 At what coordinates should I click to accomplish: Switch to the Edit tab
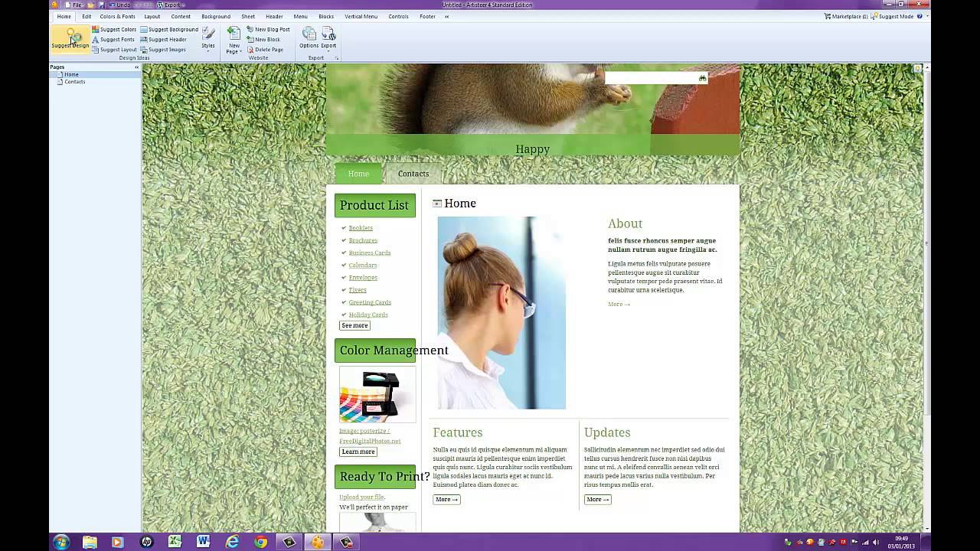(87, 16)
